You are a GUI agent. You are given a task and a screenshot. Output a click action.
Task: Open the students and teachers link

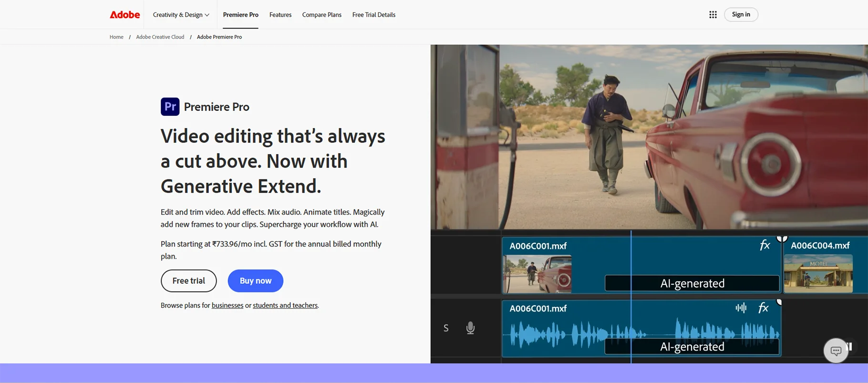coord(285,305)
